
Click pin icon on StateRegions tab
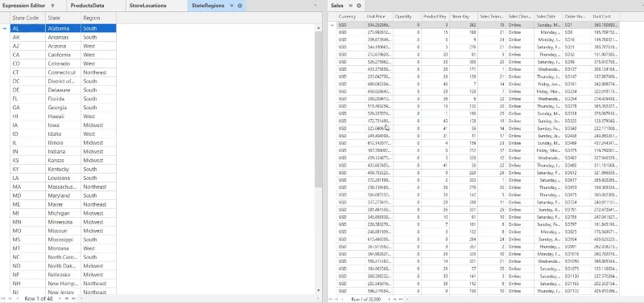pyautogui.click(x=233, y=6)
